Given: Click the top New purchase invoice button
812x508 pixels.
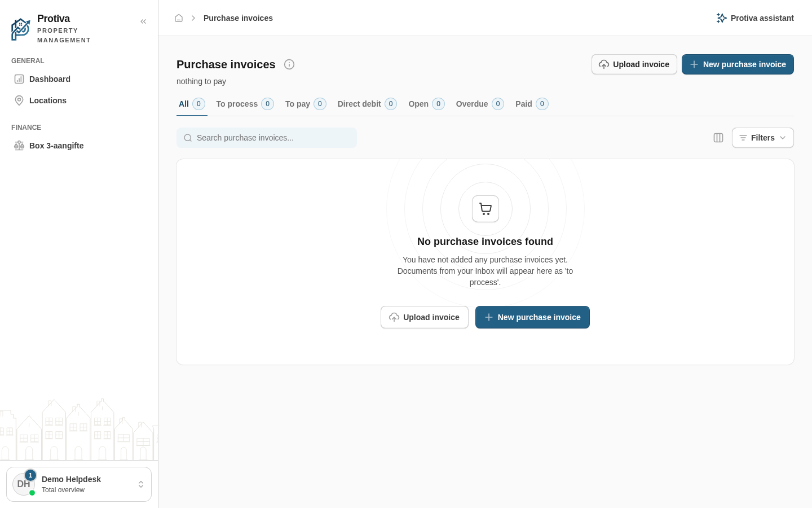Looking at the screenshot, I should tap(738, 64).
